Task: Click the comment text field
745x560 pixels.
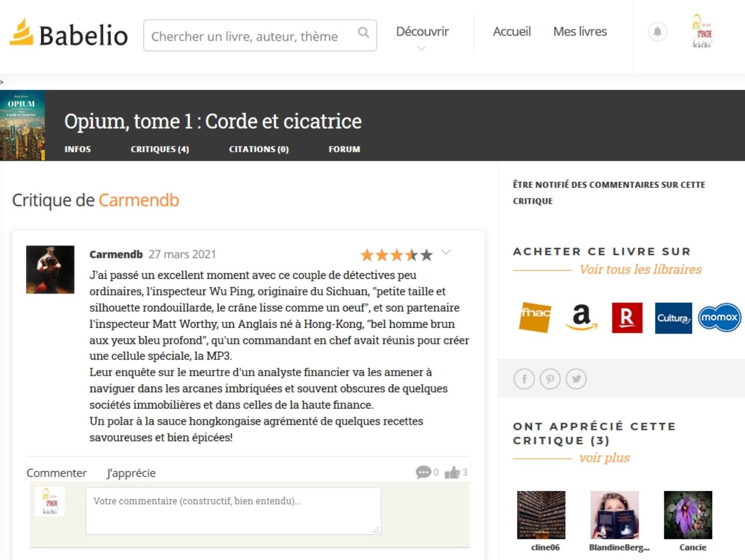Action: 233,511
